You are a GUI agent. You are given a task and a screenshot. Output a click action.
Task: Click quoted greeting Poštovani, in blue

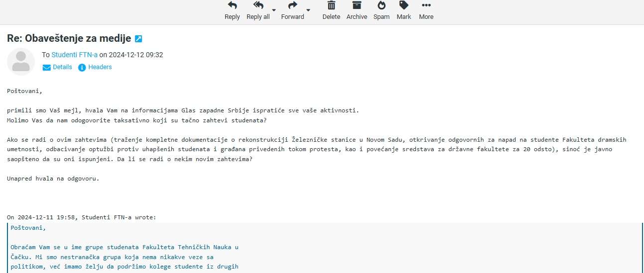(28, 228)
